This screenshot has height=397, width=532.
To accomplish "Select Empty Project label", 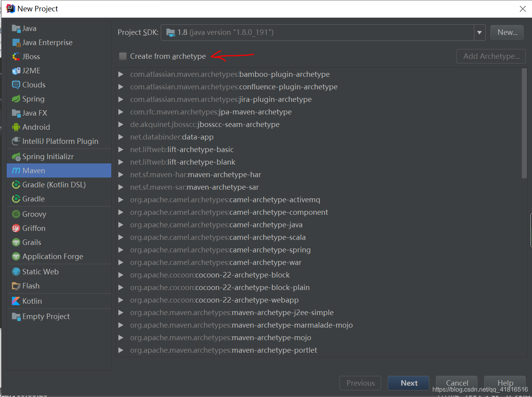I will coord(46,316).
